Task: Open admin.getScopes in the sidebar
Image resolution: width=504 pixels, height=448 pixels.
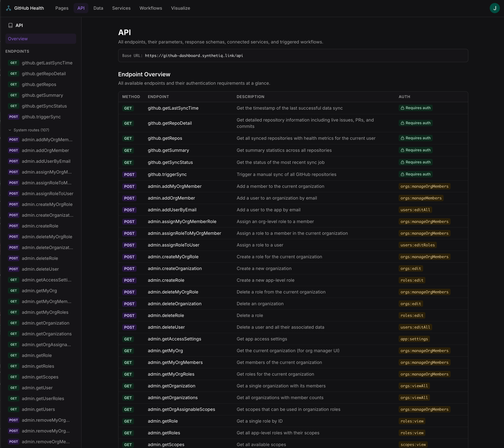Action: point(41,377)
